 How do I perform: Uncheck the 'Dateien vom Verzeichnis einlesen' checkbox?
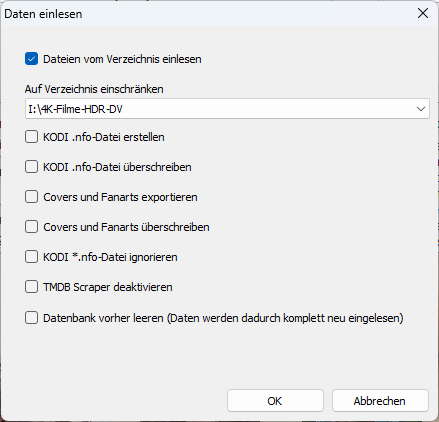(x=31, y=59)
